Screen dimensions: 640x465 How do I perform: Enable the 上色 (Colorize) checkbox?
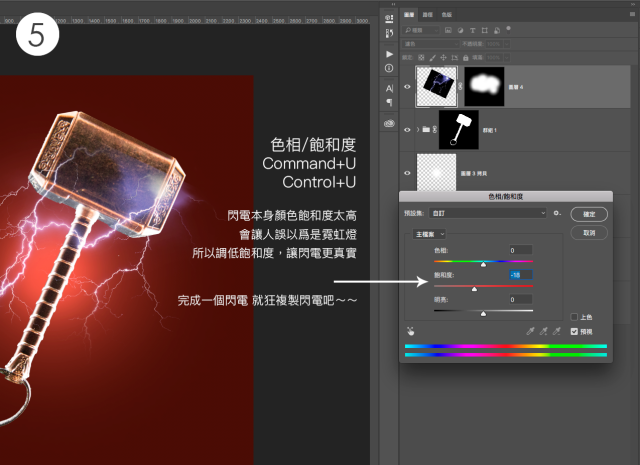click(574, 316)
